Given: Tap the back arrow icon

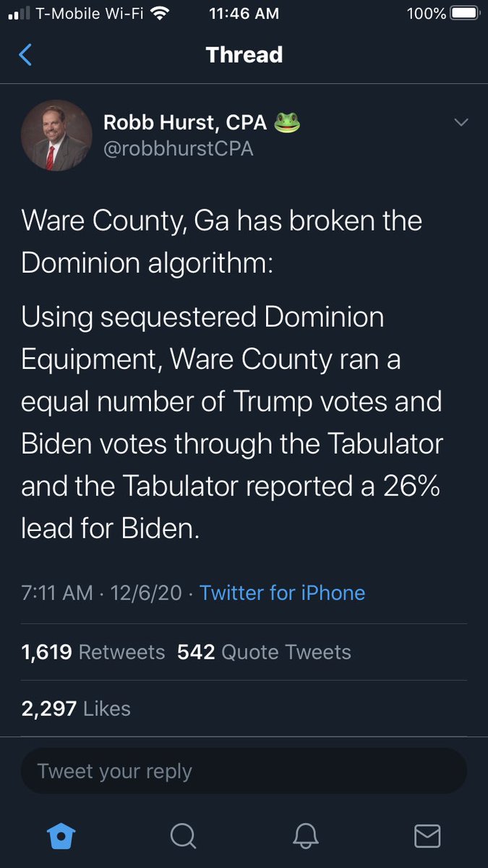Looking at the screenshot, I should [25, 55].
